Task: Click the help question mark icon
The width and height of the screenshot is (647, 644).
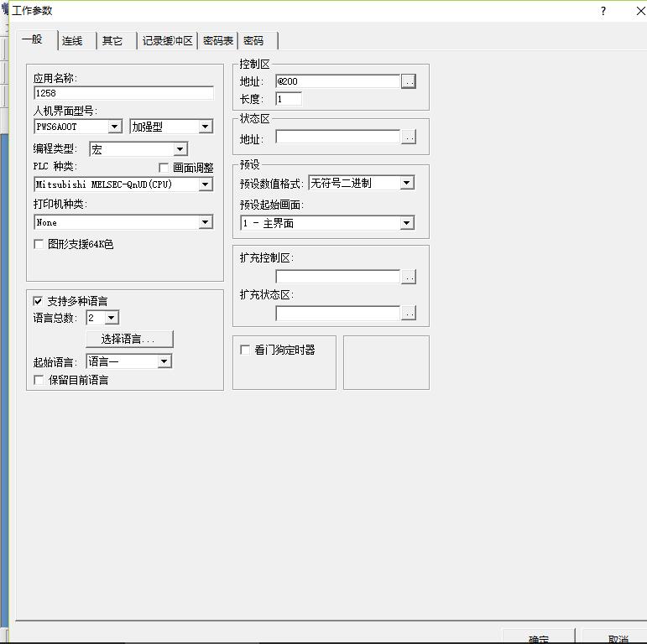Action: (603, 11)
